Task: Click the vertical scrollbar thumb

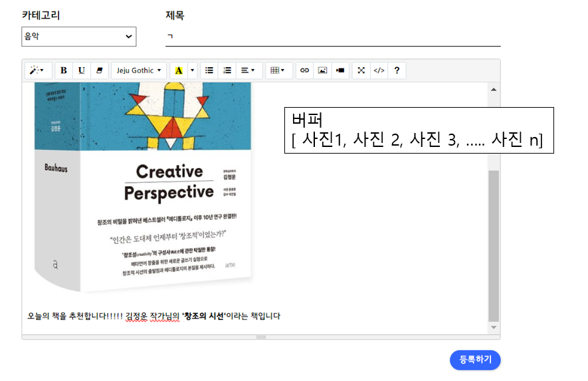Action: (494, 246)
